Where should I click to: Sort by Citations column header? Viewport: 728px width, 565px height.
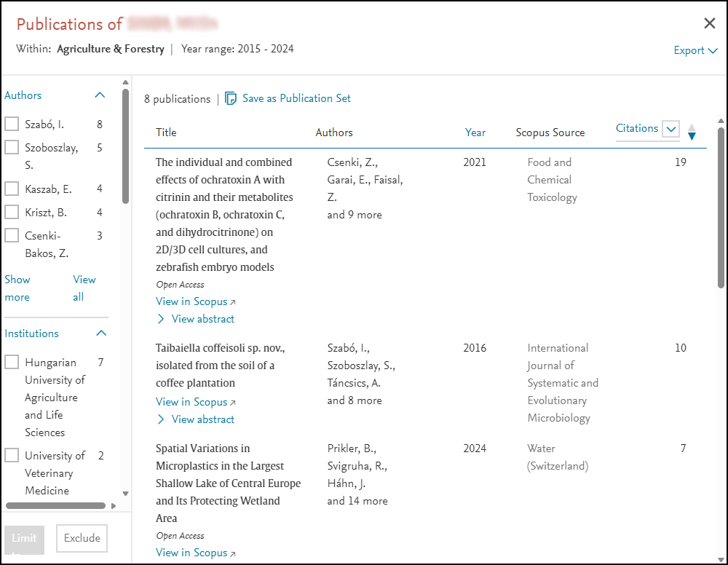click(636, 128)
